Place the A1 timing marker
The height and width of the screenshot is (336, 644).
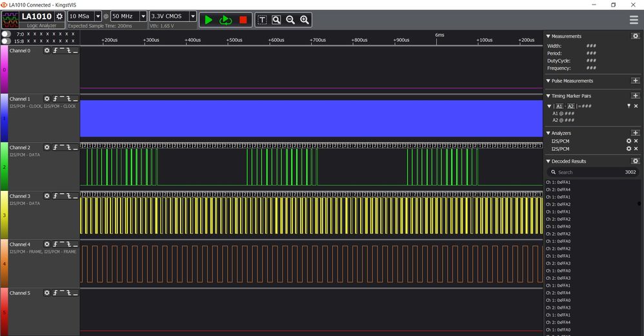[x=559, y=106]
